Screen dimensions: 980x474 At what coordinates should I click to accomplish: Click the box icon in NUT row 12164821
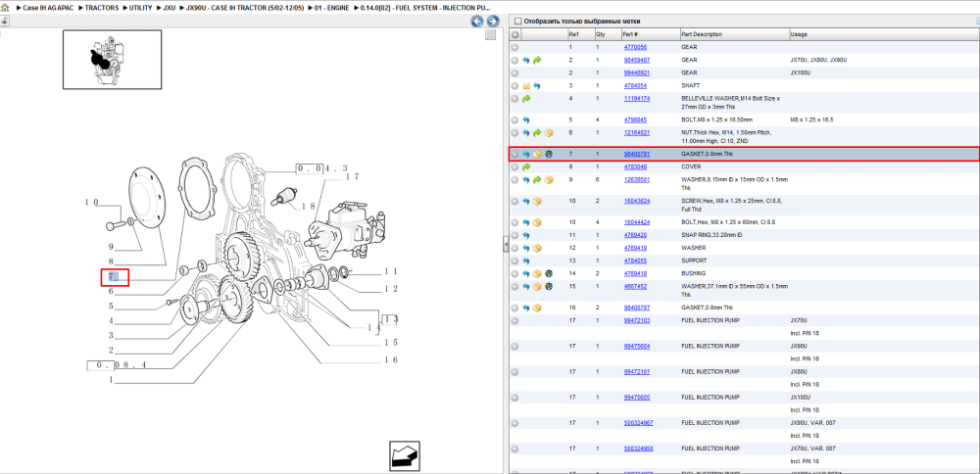click(x=548, y=133)
